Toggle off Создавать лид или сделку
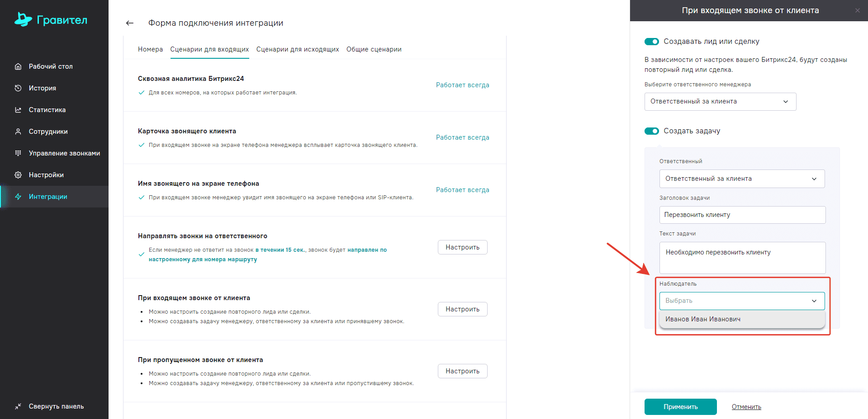The width and height of the screenshot is (868, 419). (652, 42)
